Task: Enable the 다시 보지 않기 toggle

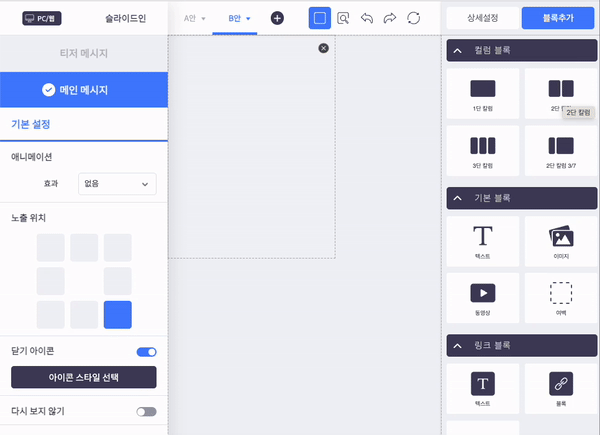Action: tap(146, 411)
